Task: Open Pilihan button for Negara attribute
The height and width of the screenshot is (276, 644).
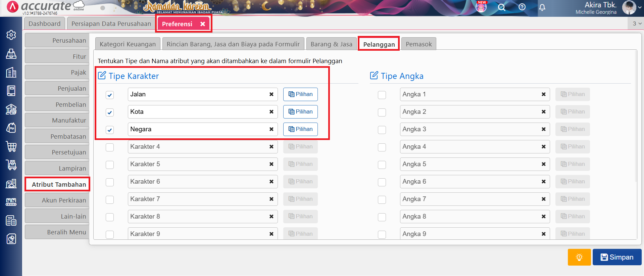Action: (x=300, y=129)
